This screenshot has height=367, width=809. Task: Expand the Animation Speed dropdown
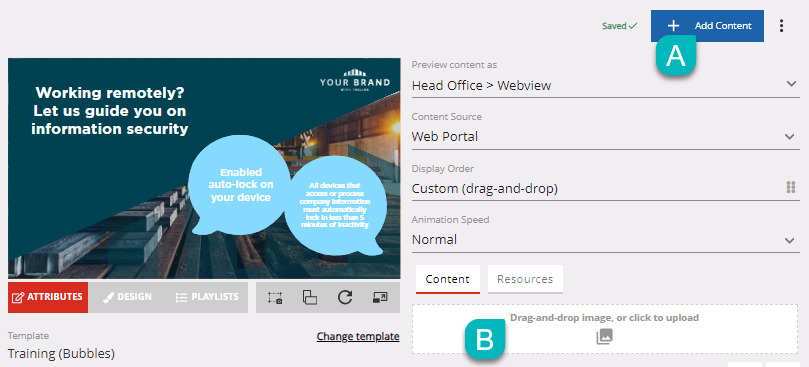click(605, 240)
